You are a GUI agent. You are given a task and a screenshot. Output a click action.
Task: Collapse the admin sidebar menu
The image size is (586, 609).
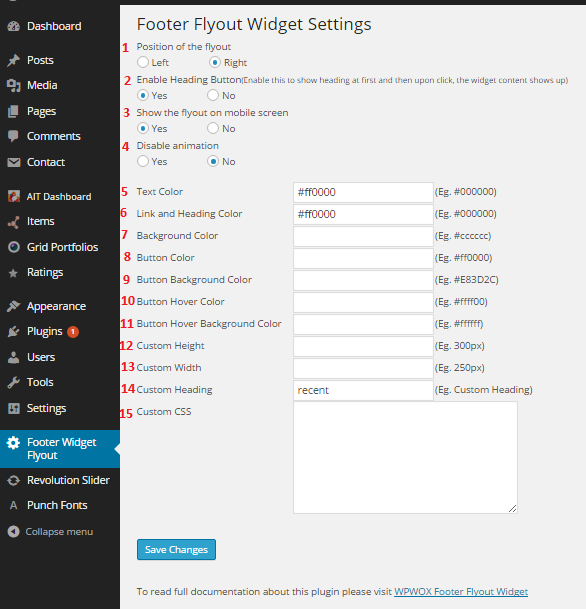pyautogui.click(x=50, y=532)
